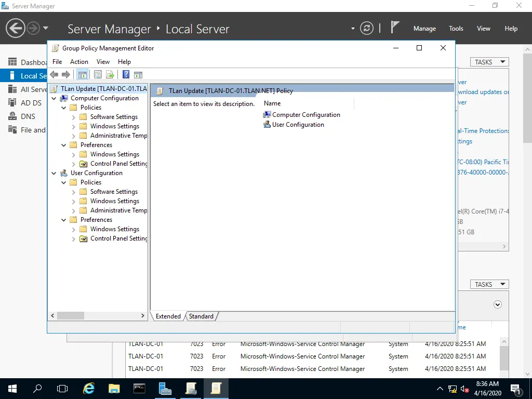This screenshot has width=532, height=399.
Task: Select Administrative Templates under User Configuration
Action: 118,210
